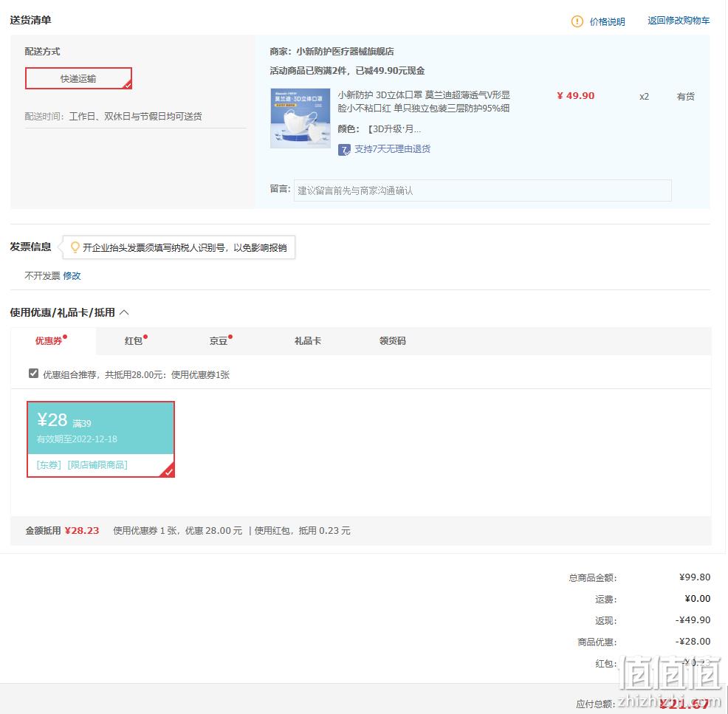This screenshot has height=714, width=728.
Task: Go back via 返回修改购物车 link
Action: [x=679, y=21]
